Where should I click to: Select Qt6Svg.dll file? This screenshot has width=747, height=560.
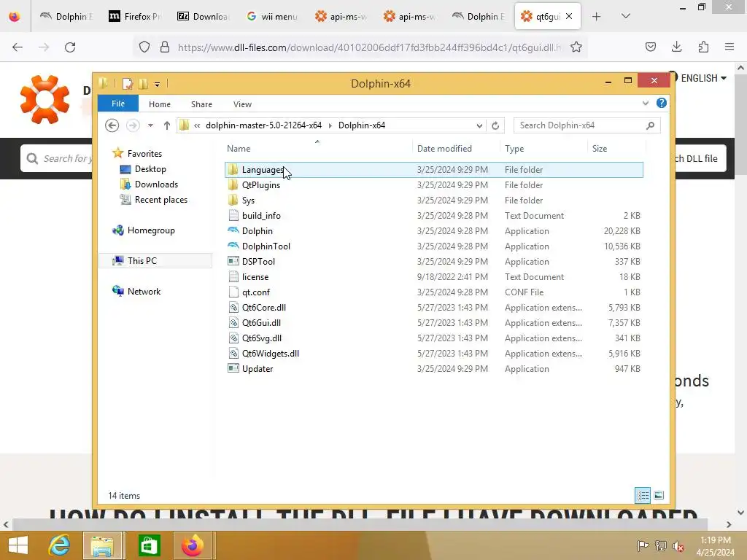click(433, 338)
